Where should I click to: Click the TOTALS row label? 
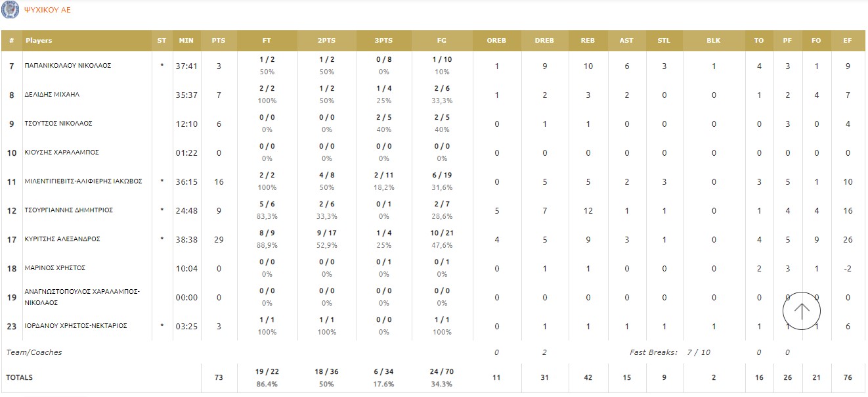[20, 378]
